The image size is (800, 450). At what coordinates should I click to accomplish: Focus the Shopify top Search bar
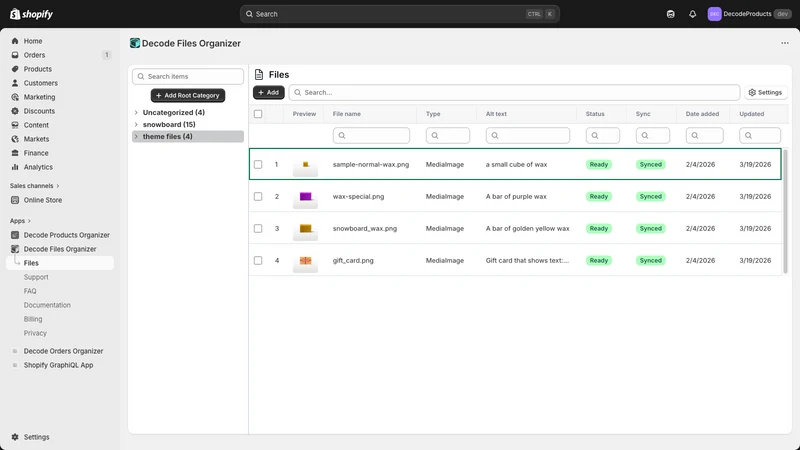[x=399, y=14]
